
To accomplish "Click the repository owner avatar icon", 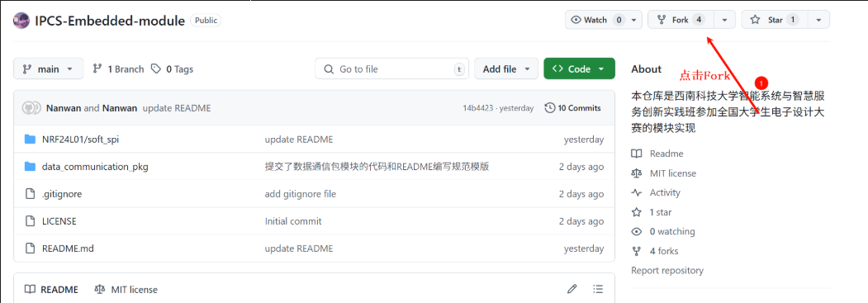I will 21,21.
